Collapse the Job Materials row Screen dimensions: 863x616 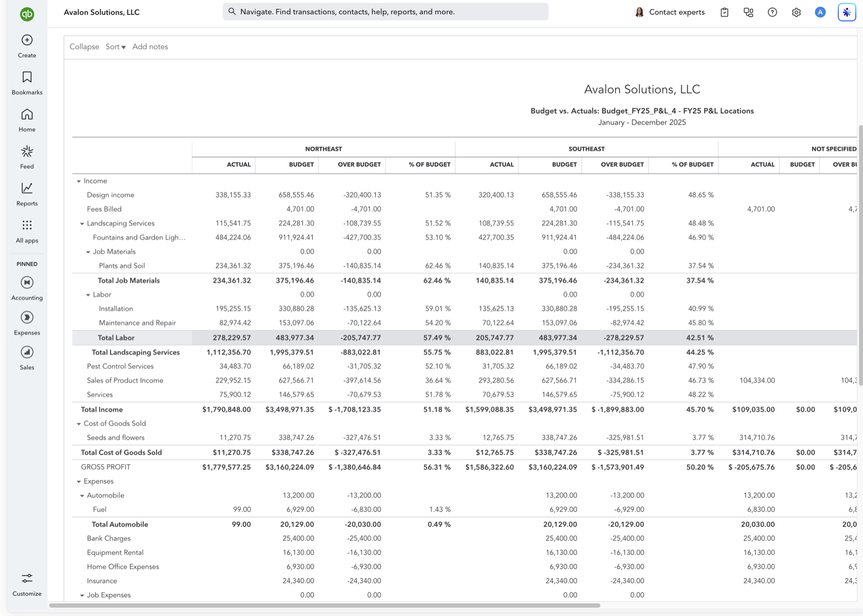88,252
